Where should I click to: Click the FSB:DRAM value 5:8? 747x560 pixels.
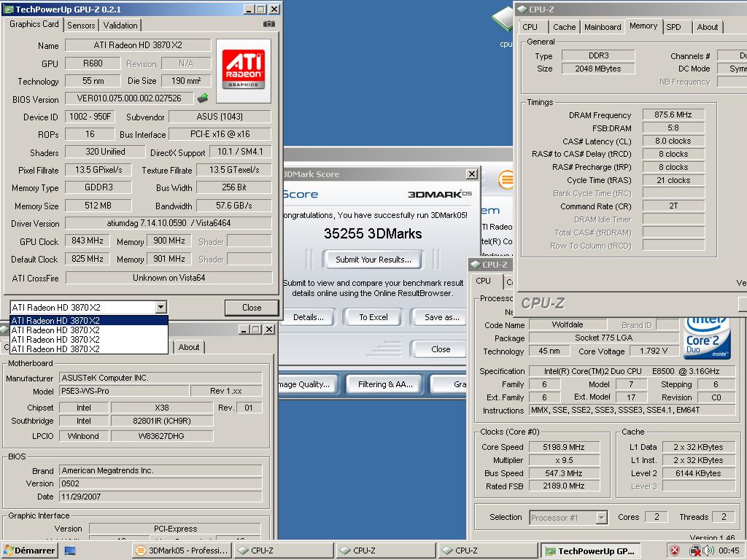pos(673,128)
